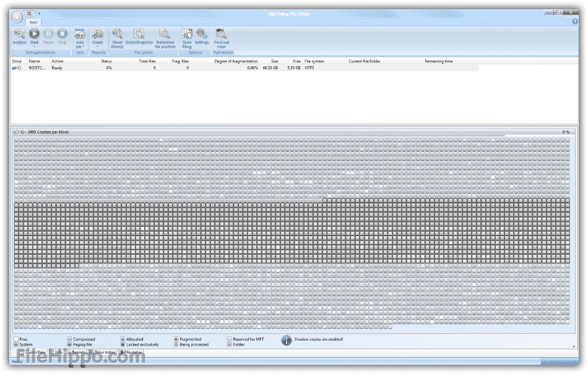This screenshot has width=588, height=374.
Task: Open the quick access toolbar dropdown arrow
Action: 39,12
